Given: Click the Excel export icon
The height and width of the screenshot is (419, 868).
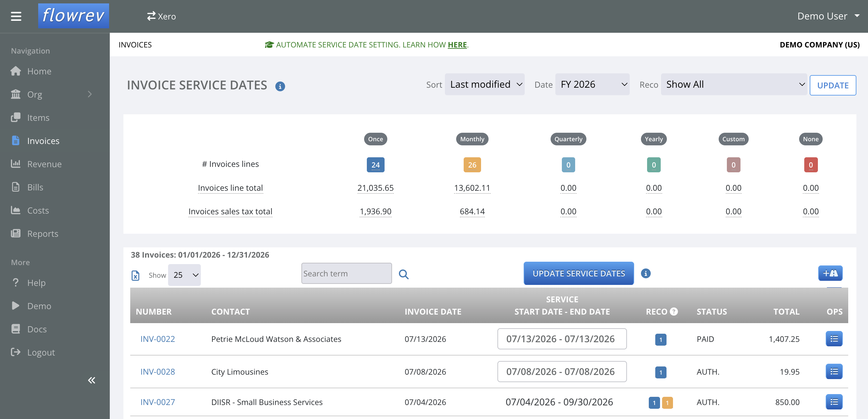Looking at the screenshot, I should [x=135, y=275].
